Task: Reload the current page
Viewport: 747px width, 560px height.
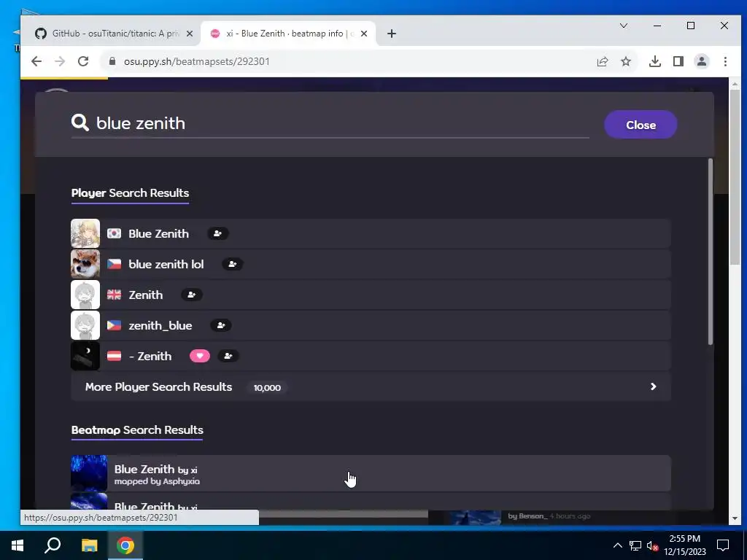Action: [83, 61]
